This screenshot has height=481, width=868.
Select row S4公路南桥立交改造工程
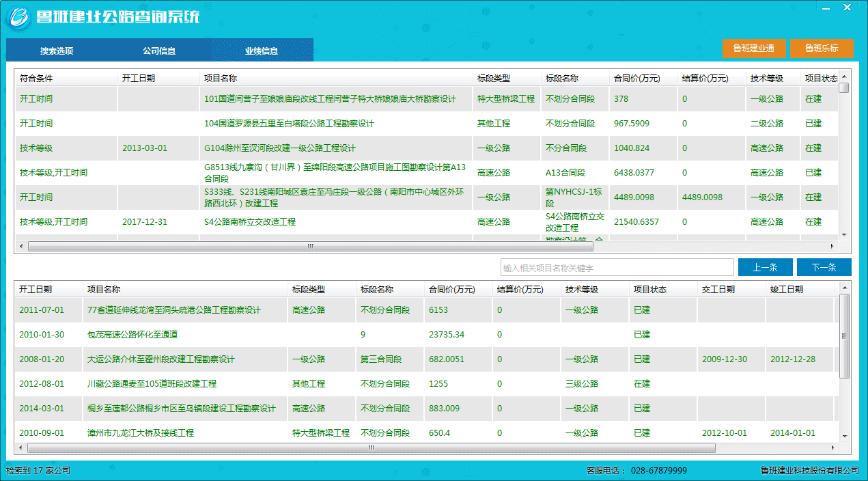pyautogui.click(x=250, y=222)
